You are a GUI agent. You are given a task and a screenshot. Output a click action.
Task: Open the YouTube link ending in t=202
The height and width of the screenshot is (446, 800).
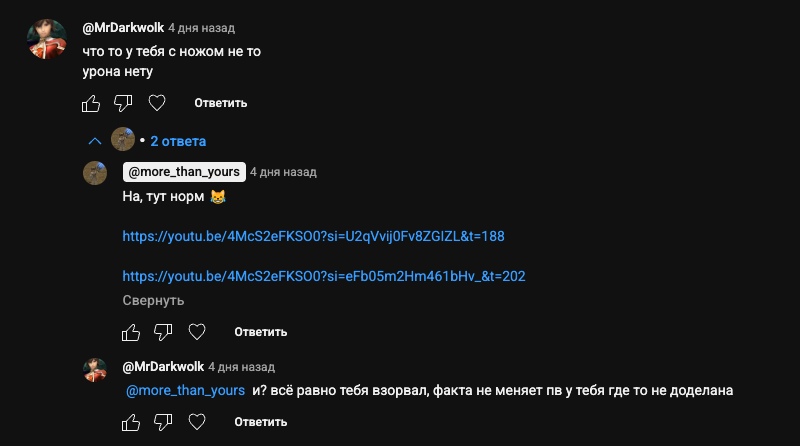pyautogui.click(x=324, y=276)
